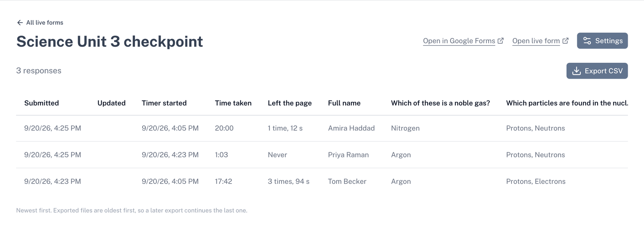The width and height of the screenshot is (644, 226).
Task: Click the Time taken column header
Action: 233,103
